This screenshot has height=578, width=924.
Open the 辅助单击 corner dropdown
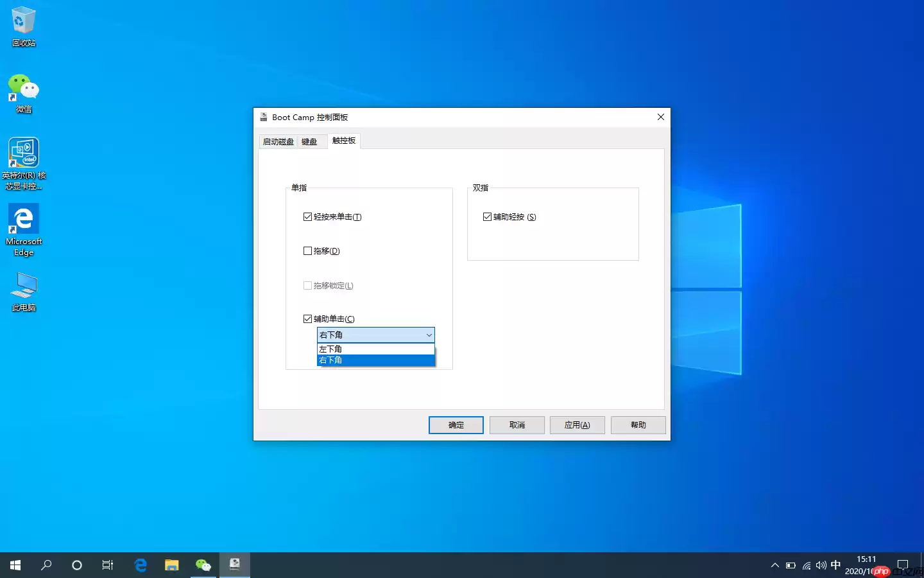point(429,335)
